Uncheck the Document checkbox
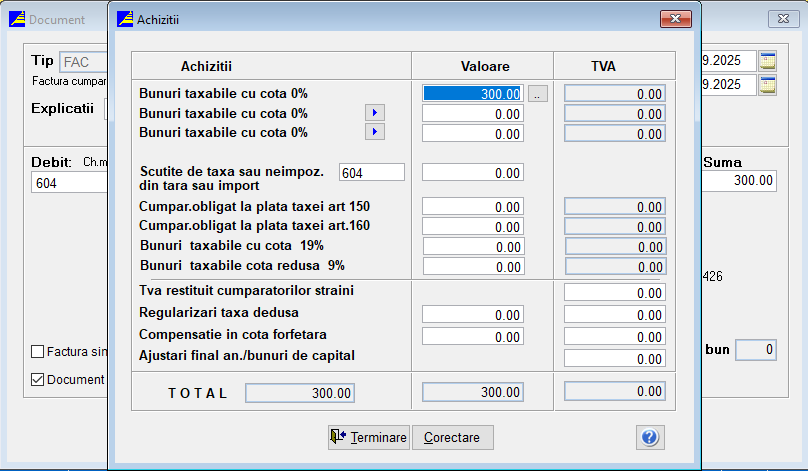The height and width of the screenshot is (471, 808). tap(38, 380)
